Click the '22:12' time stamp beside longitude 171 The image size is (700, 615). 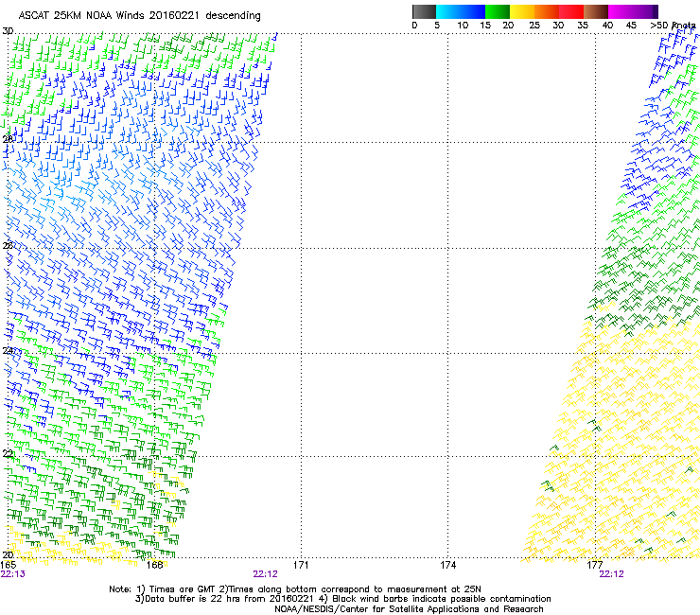[x=265, y=574]
